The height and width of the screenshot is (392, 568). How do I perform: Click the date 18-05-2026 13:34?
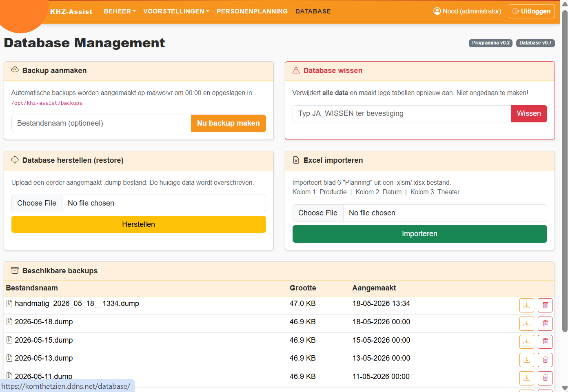click(x=381, y=303)
